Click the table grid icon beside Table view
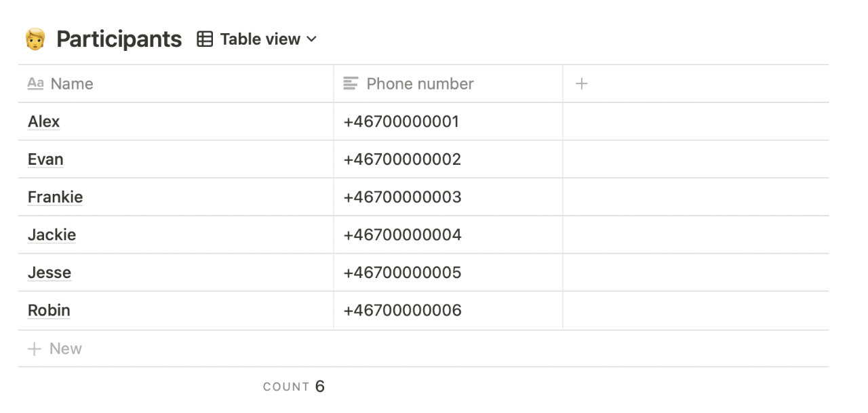This screenshot has height=413, width=868. (203, 39)
